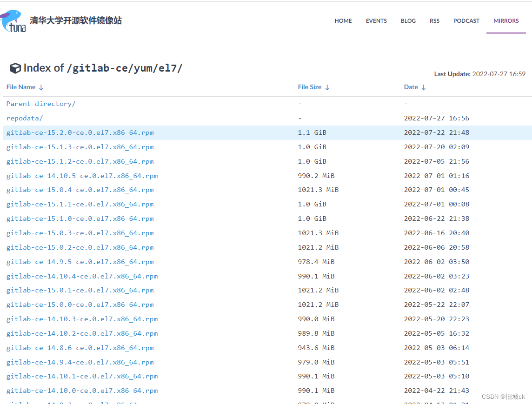Sort by File Size arrow icon

point(327,87)
